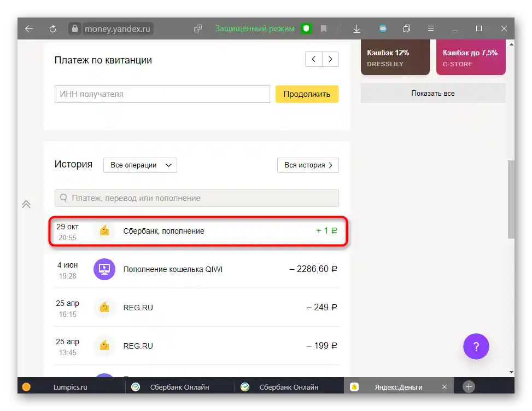The height and width of the screenshot is (411, 532).
Task: Click wallet icon of 199 ₽ row
Action: pos(104,346)
